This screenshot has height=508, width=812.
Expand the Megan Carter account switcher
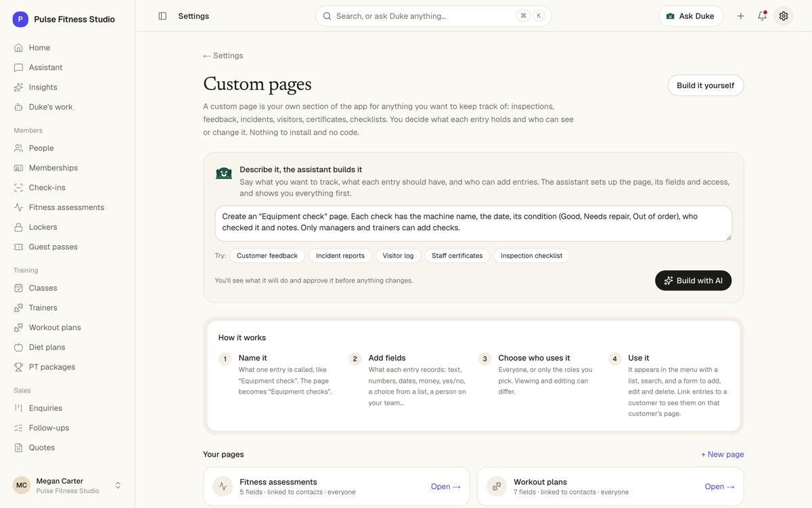118,485
